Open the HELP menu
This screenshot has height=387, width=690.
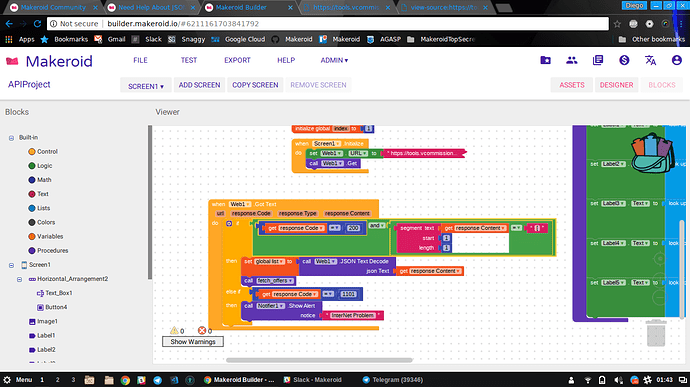[x=286, y=60]
